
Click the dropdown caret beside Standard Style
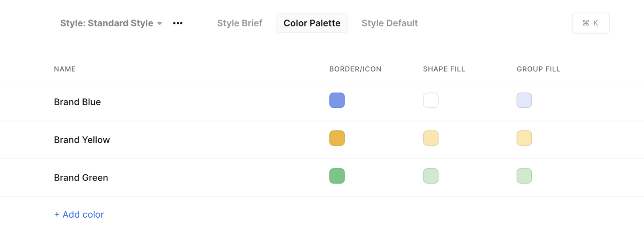pyautogui.click(x=160, y=24)
